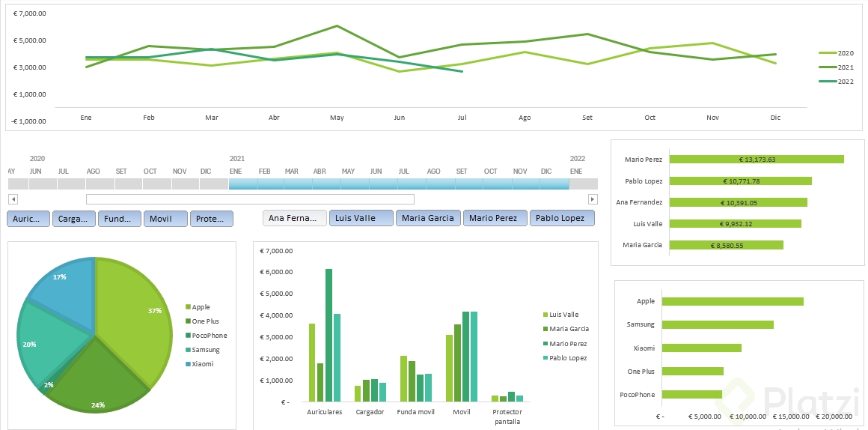Click the PocoPhone entry in pie chart legend
Screen dimensions: 868x430
(206, 336)
